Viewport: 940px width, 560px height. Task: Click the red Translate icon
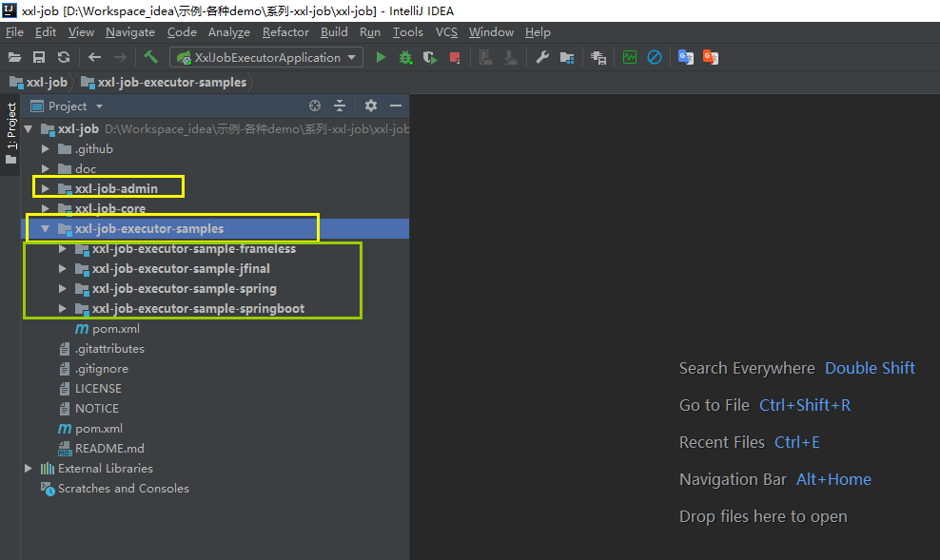(x=711, y=57)
